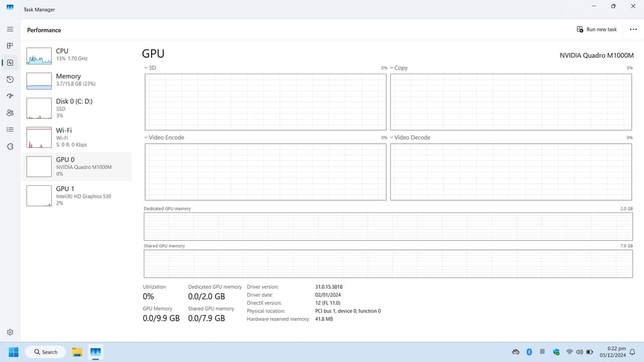The height and width of the screenshot is (362, 644).
Task: Click the Run new task button
Action: (597, 30)
